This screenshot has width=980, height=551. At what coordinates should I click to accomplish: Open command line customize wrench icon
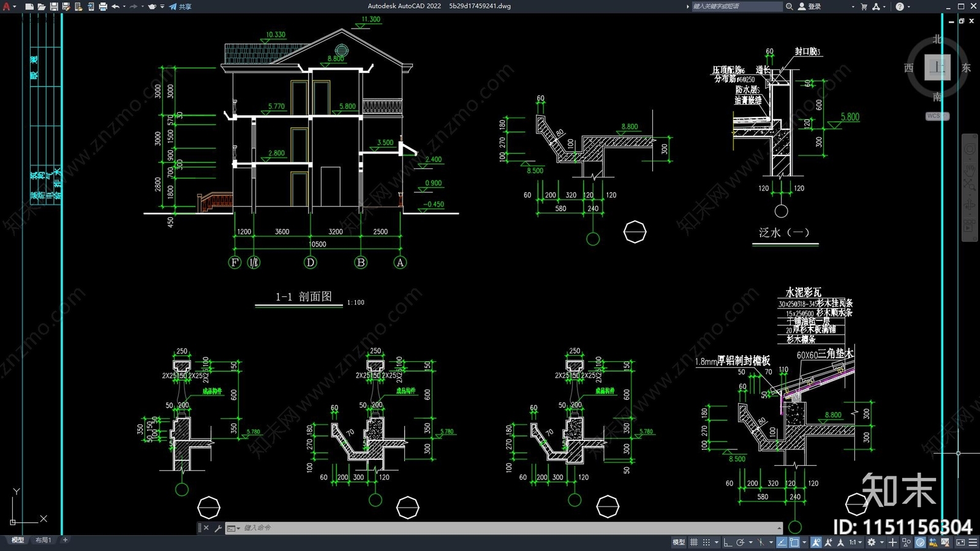[x=217, y=528]
